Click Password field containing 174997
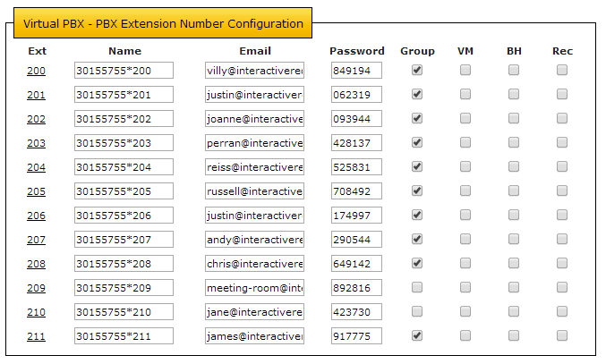 pos(357,216)
